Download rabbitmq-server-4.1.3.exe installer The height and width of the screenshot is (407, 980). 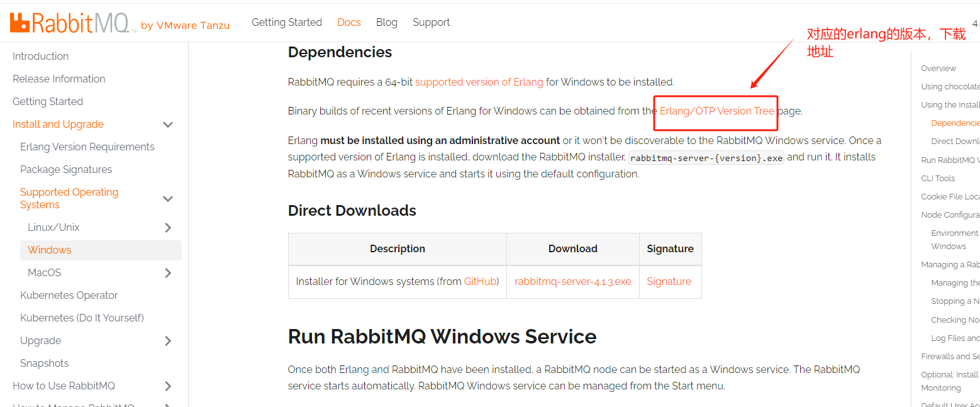point(572,282)
